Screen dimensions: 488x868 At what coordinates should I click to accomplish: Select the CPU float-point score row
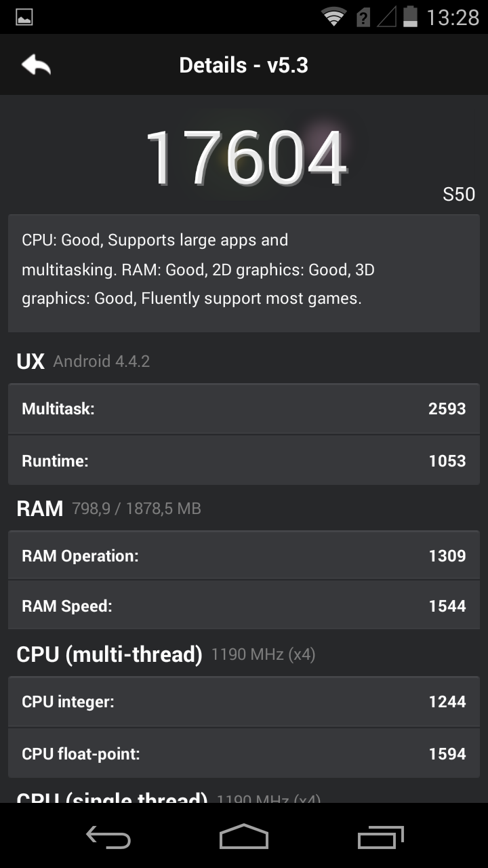coord(244,753)
